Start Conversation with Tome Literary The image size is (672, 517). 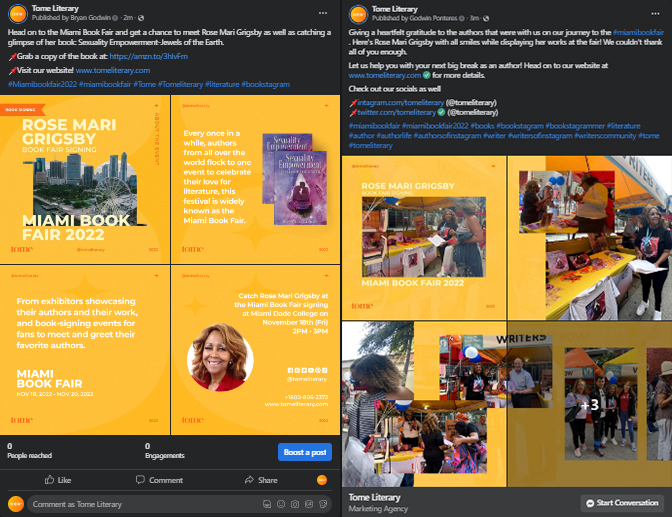click(x=623, y=502)
